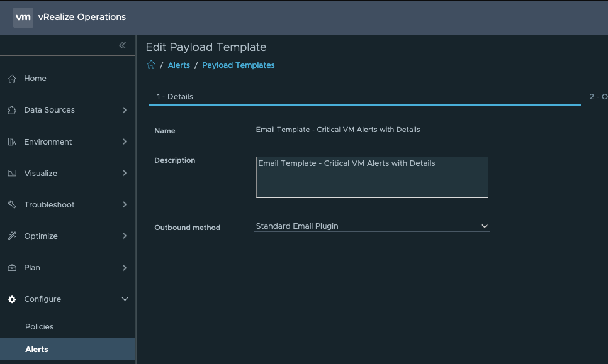This screenshot has height=364, width=608.
Task: Go to home via breadcrumb house icon
Action: (151, 65)
